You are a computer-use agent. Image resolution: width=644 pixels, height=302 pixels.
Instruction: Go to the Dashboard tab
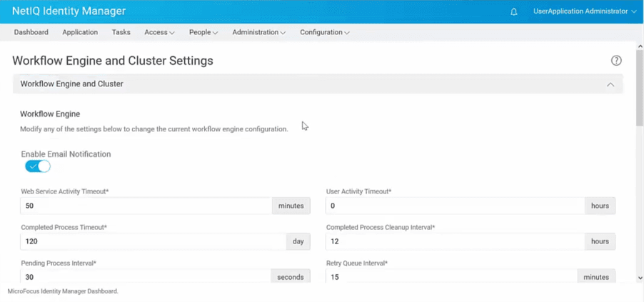[31, 32]
